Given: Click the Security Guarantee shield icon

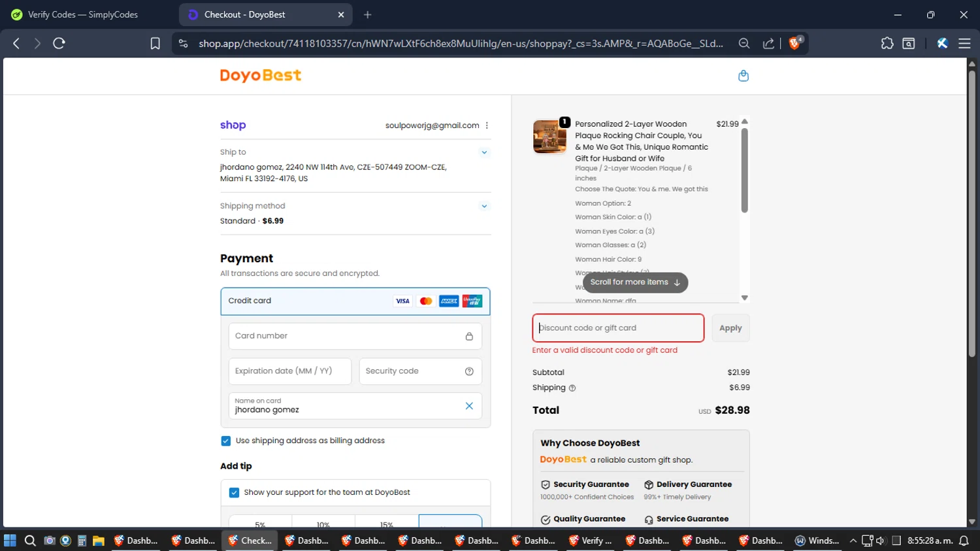Looking at the screenshot, I should coord(546,485).
